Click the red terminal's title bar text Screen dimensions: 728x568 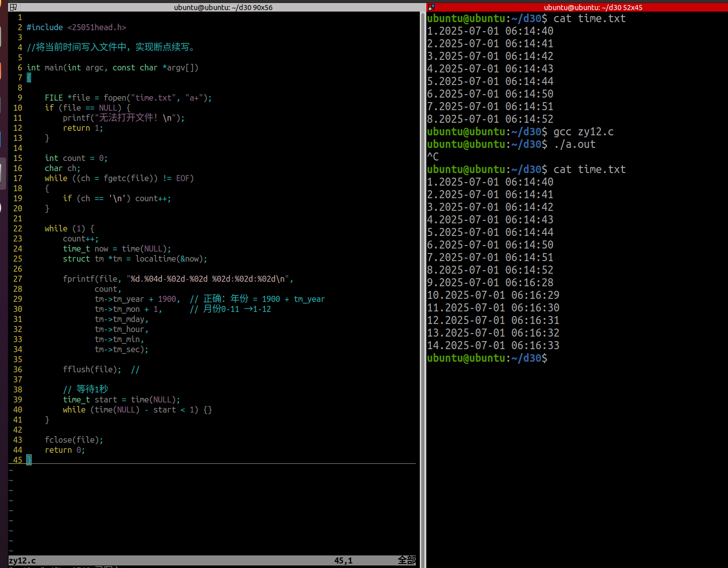(593, 7)
